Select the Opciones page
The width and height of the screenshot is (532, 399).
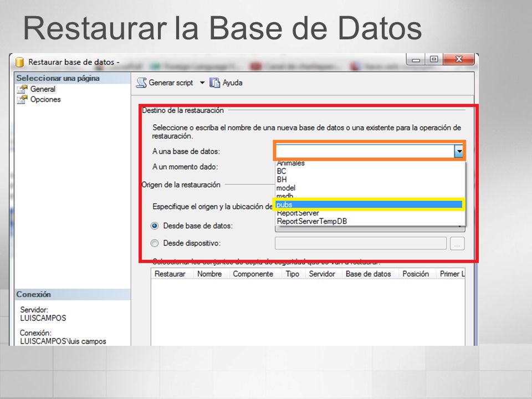[45, 99]
